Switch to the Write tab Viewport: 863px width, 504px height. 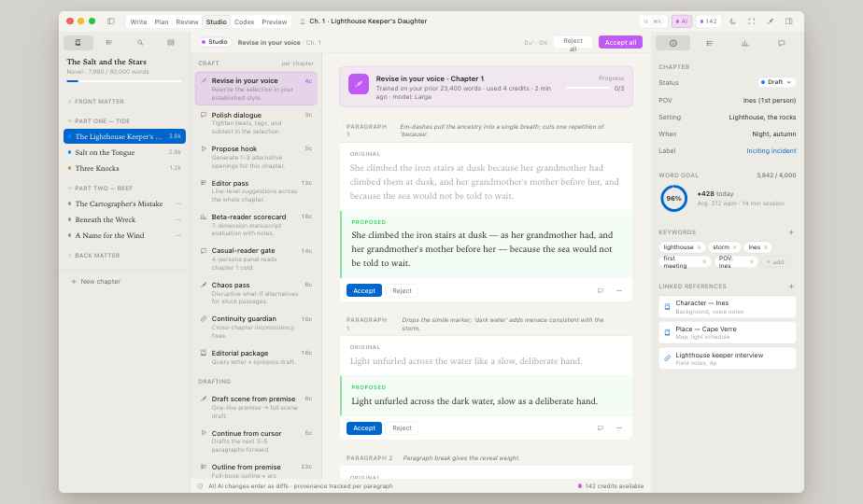138,21
